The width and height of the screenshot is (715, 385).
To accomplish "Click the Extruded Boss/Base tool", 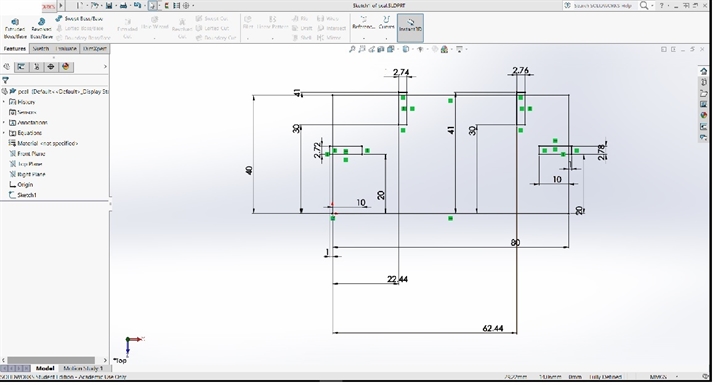I will [x=15, y=28].
